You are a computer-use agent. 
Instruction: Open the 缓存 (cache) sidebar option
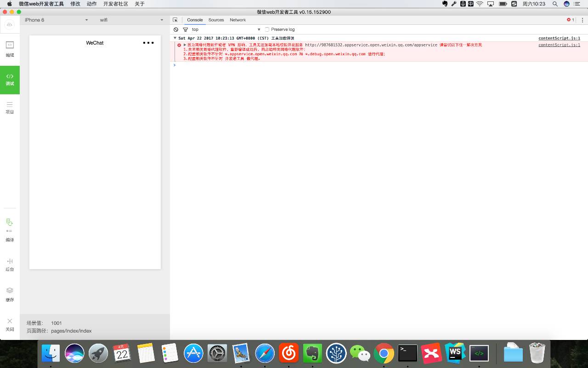coord(10,294)
